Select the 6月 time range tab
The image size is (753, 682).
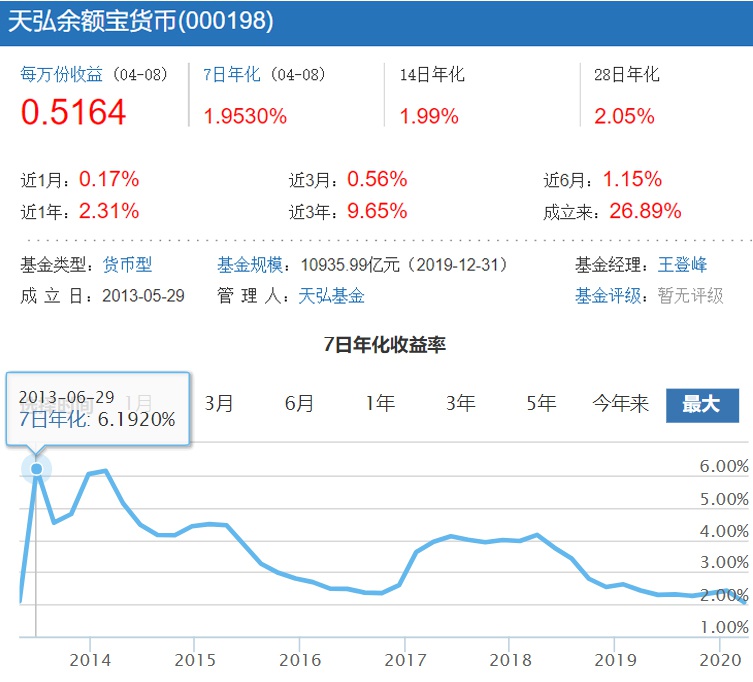tap(299, 403)
